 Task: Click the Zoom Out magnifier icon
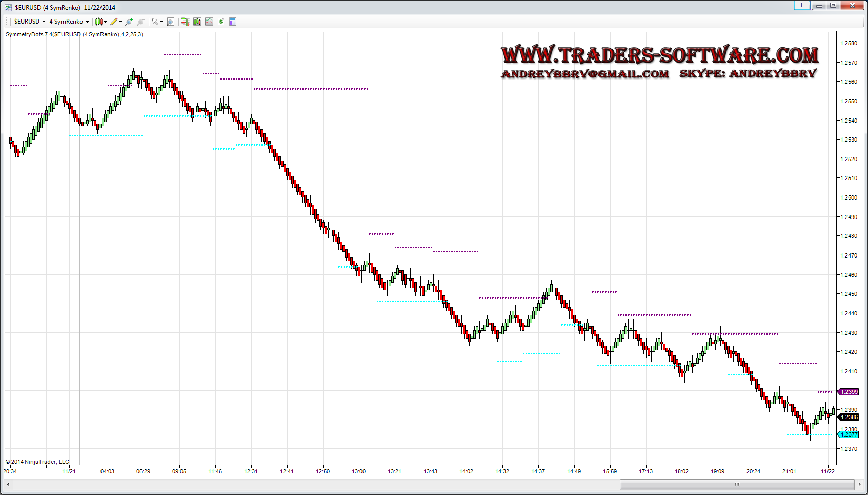pos(141,22)
